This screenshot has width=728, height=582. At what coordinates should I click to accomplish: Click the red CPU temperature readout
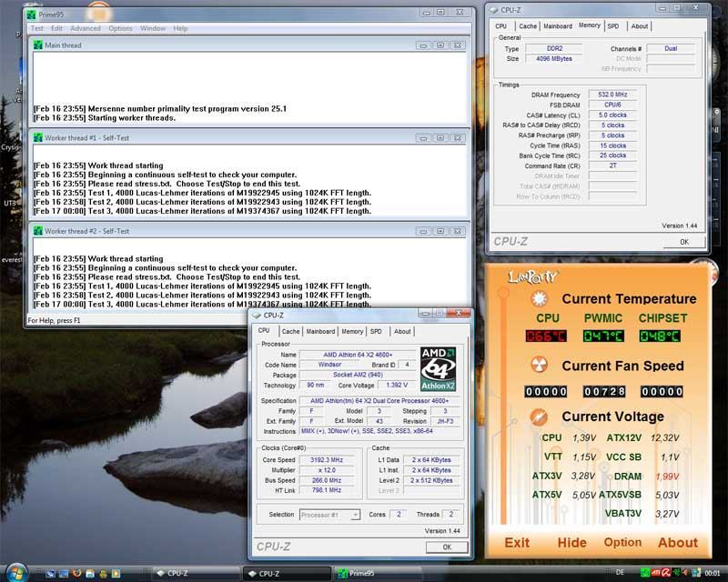546,336
